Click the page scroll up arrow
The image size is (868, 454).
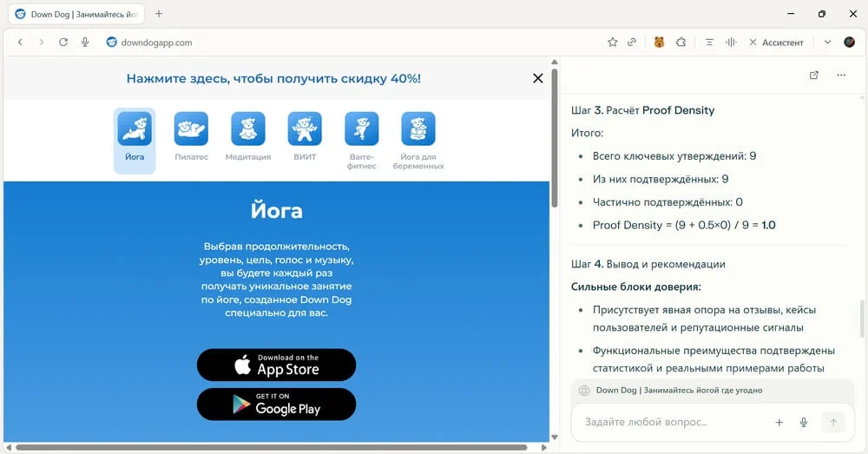555,62
